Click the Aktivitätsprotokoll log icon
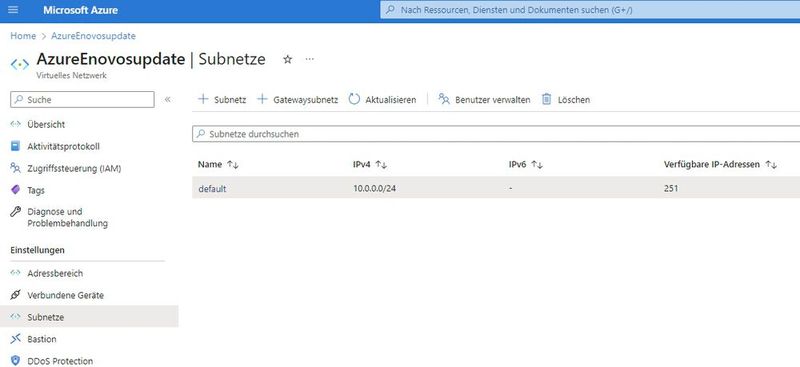Image resolution: width=800 pixels, height=367 pixels. tap(15, 146)
